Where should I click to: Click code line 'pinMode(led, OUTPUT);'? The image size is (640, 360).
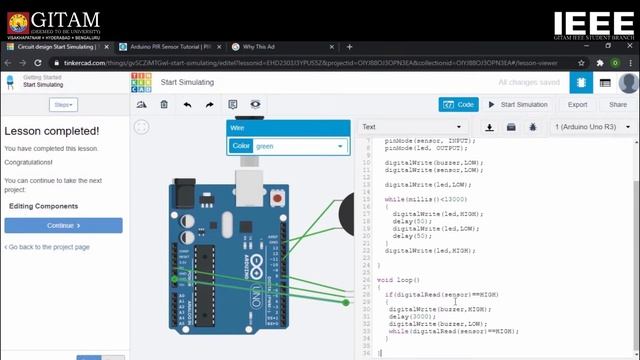pyautogui.click(x=426, y=148)
